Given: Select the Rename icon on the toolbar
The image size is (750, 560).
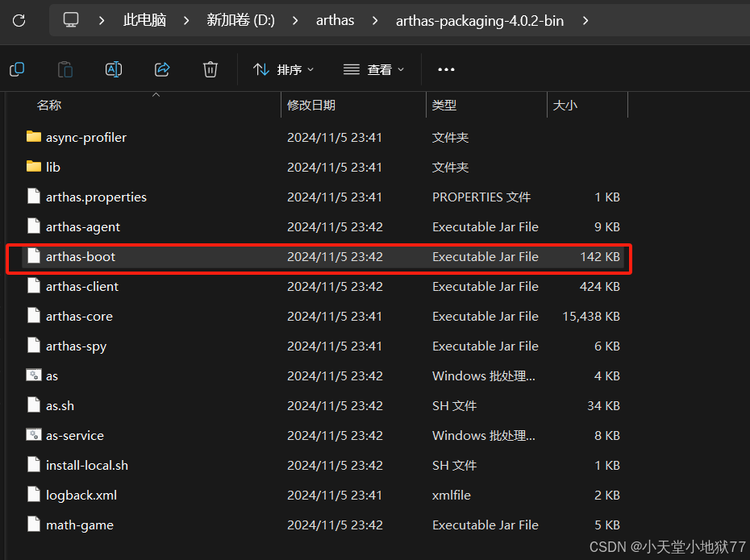Looking at the screenshot, I should coord(114,69).
